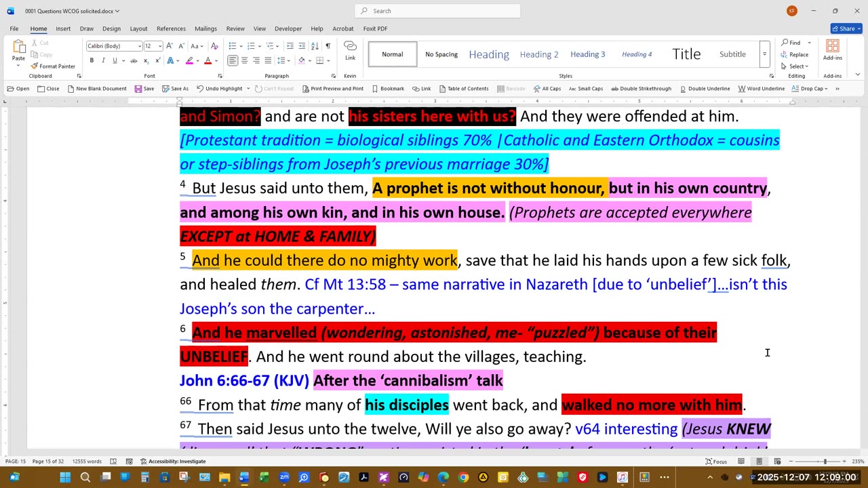Sort the selected paragraphs
Image resolution: width=868 pixels, height=488 pixels.
pos(315,46)
